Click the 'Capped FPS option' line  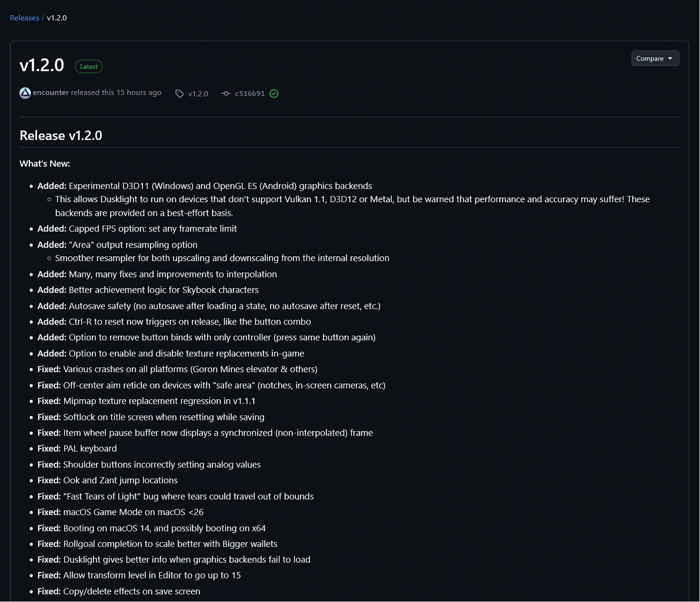[137, 229]
